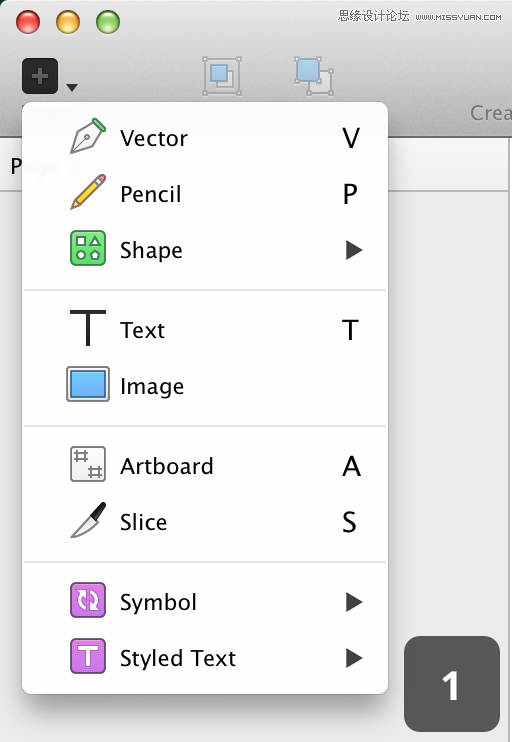
Task: Click the green Shape icon
Action: click(88, 248)
